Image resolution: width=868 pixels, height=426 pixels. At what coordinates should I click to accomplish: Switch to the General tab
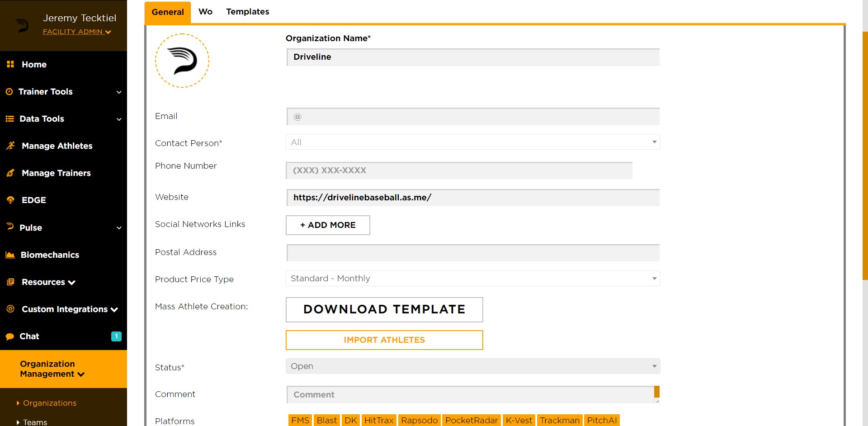click(x=168, y=12)
